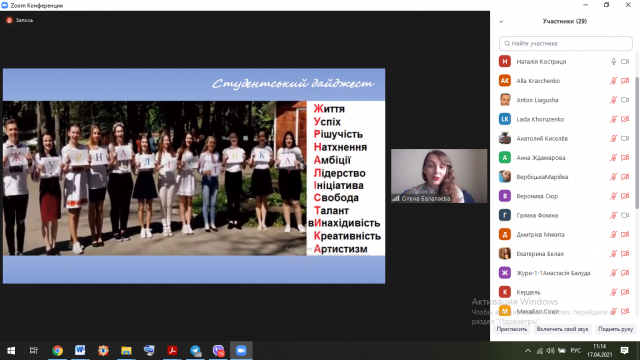Click the Запись recording indicator

(x=20, y=20)
